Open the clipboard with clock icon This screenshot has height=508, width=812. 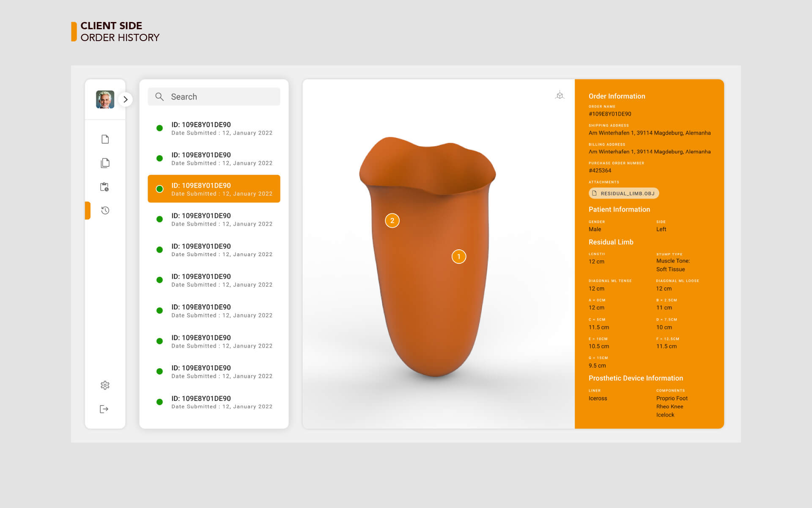point(104,187)
